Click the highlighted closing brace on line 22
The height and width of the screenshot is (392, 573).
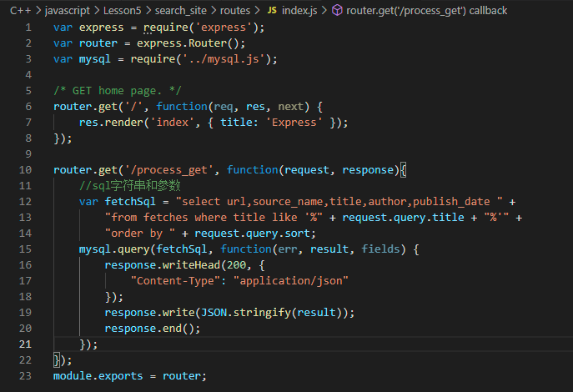[x=56, y=360]
